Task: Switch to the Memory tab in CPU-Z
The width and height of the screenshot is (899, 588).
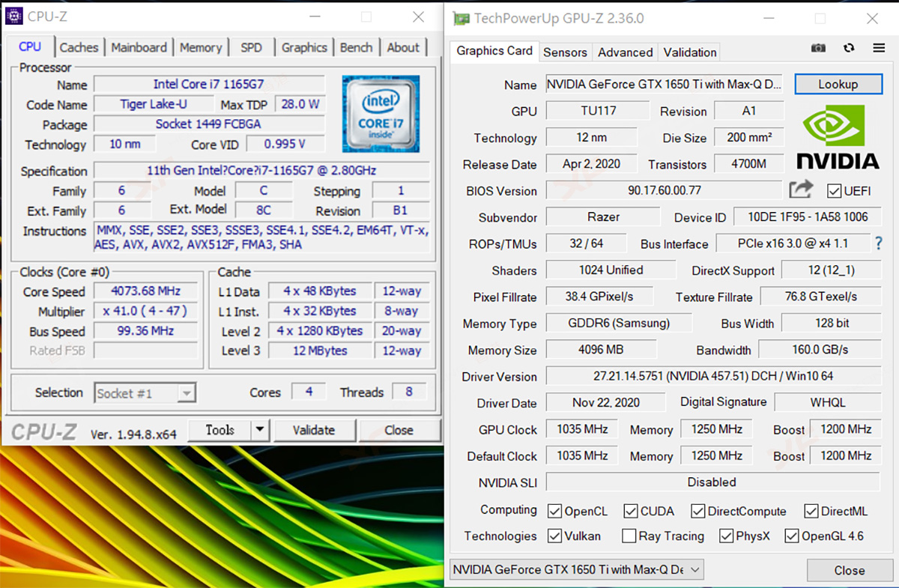Action: point(201,47)
